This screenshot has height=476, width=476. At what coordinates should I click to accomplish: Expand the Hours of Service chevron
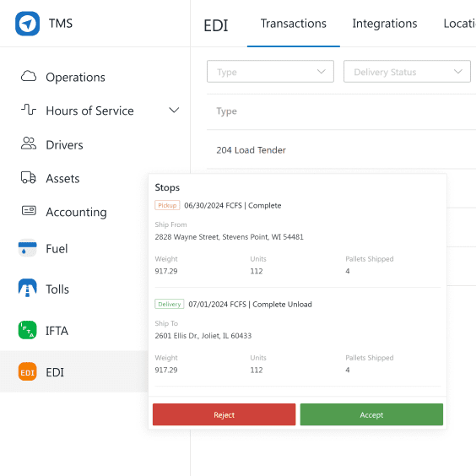174,110
